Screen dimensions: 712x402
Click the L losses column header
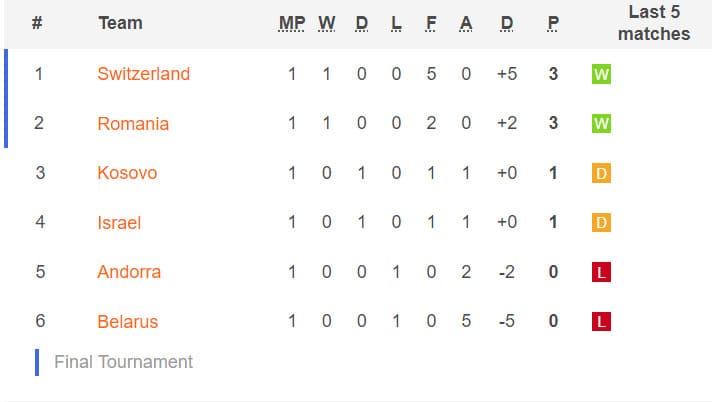tap(396, 23)
